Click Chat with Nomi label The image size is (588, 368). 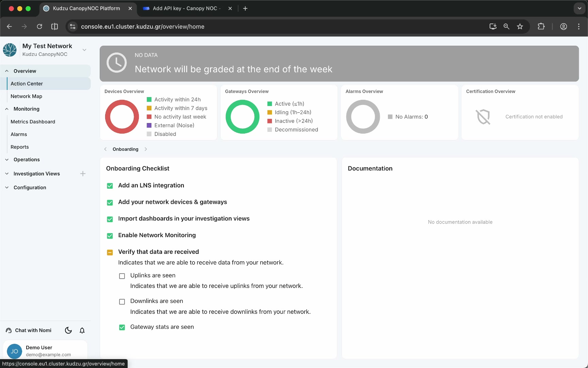(x=33, y=330)
